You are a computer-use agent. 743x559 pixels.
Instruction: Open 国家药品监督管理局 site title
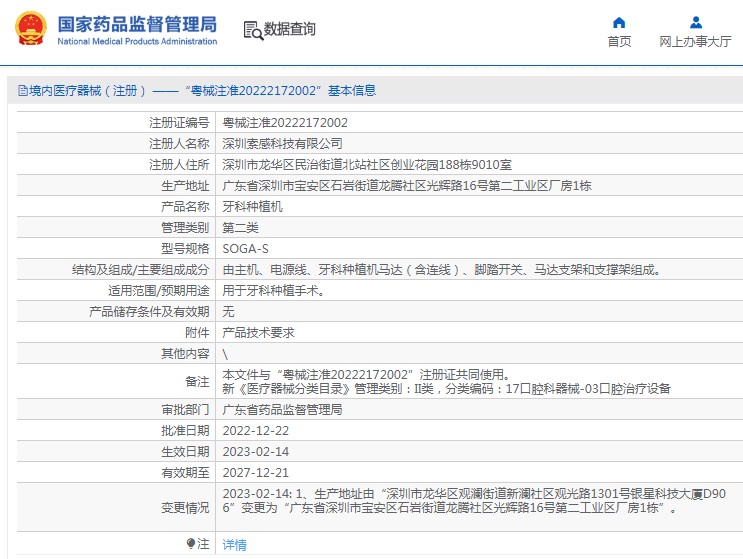pyautogui.click(x=137, y=24)
